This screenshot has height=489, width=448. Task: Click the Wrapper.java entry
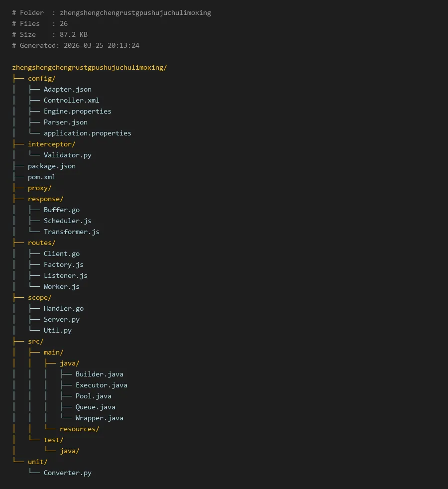point(99,418)
